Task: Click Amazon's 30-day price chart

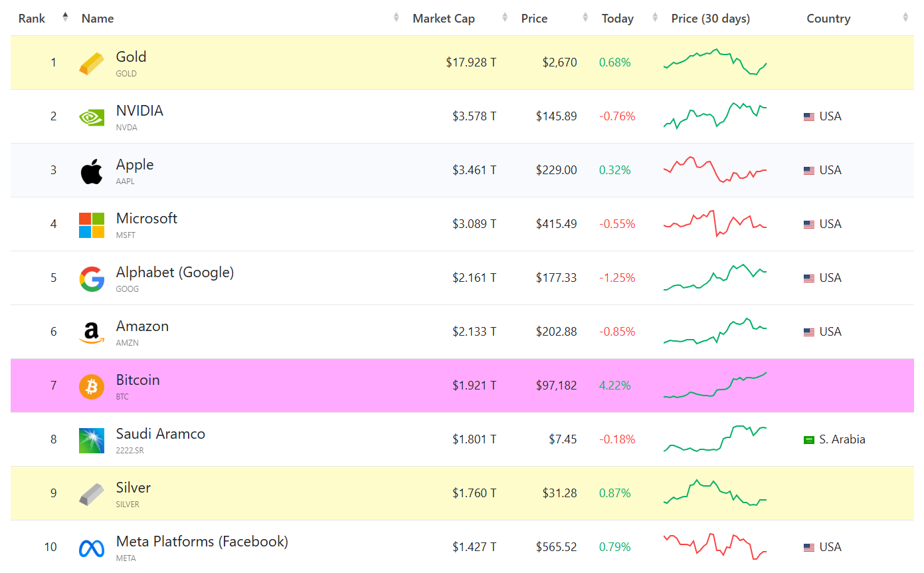Action: coord(715,331)
